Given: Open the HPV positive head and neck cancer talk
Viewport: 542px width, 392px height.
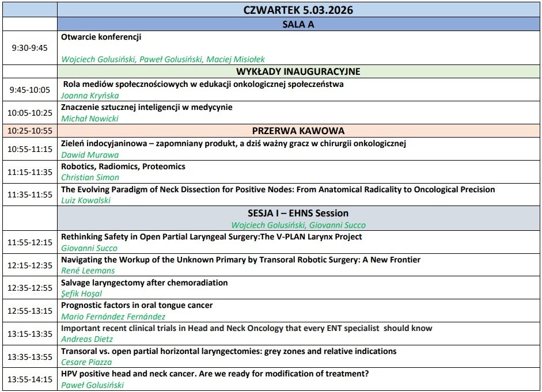Looking at the screenshot, I should point(215,374).
